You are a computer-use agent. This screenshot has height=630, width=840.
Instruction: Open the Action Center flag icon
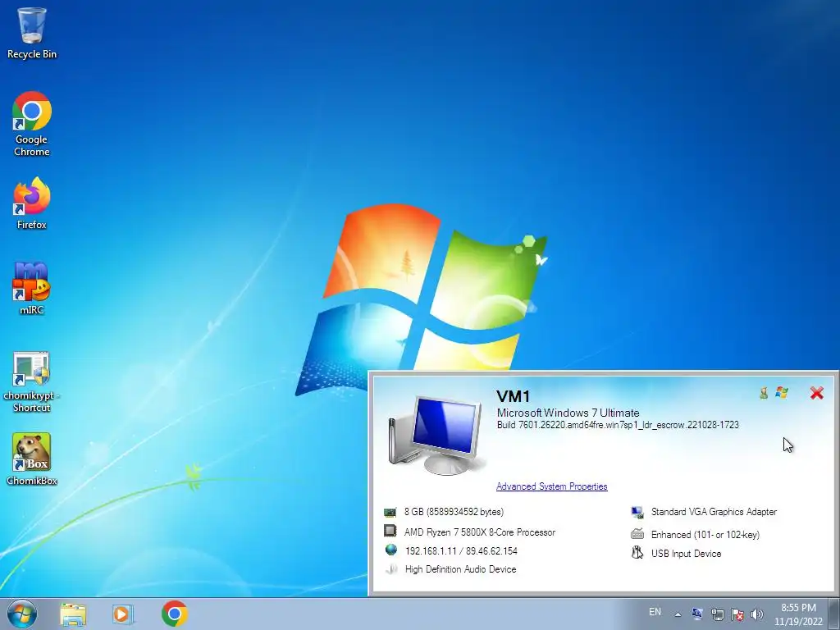pyautogui.click(x=737, y=614)
